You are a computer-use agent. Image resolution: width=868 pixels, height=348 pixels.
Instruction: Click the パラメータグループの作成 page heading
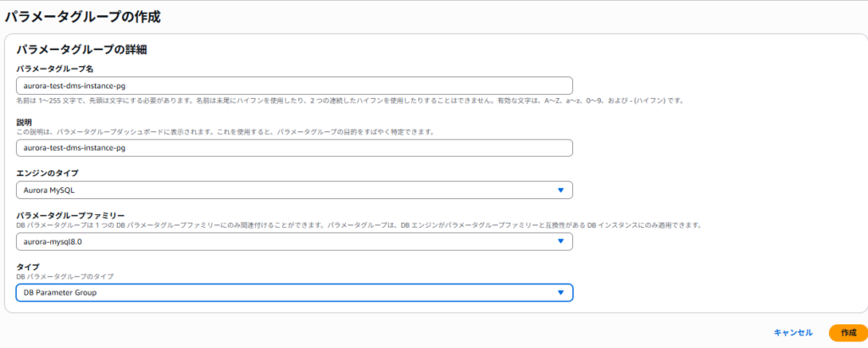coord(82,16)
